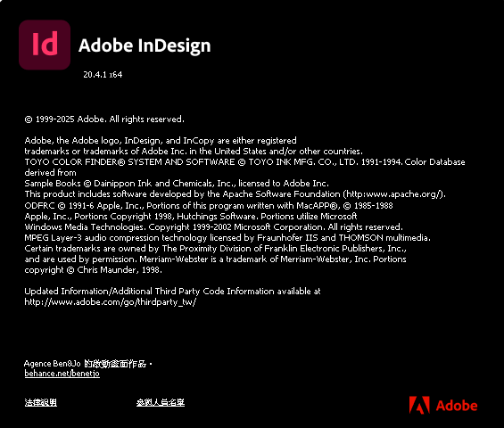Open the behance.net/benetjo link
The image size is (504, 428).
tap(62, 374)
